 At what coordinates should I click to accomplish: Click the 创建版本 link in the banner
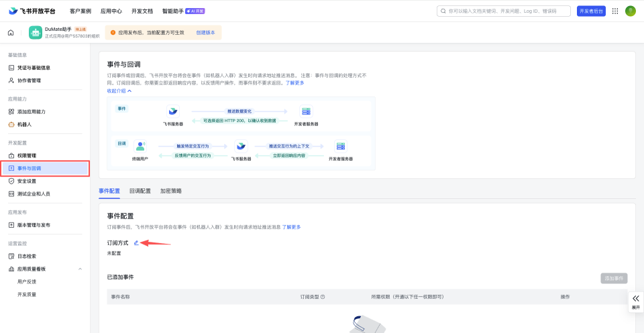(x=206, y=32)
